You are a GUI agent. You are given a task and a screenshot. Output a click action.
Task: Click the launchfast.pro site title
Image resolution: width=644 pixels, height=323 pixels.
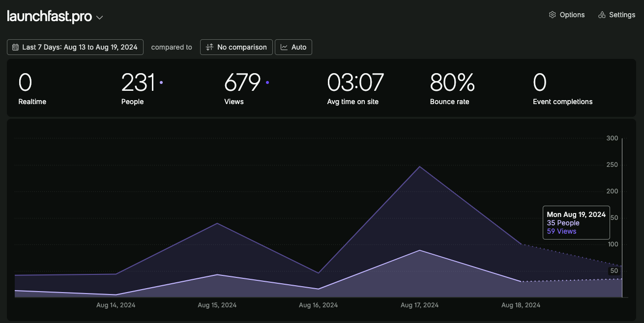49,16
